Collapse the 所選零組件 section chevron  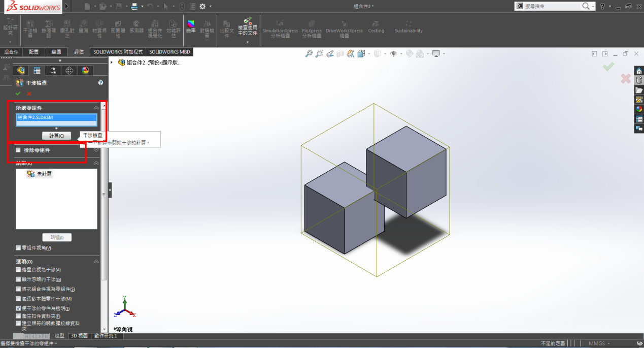click(x=96, y=108)
